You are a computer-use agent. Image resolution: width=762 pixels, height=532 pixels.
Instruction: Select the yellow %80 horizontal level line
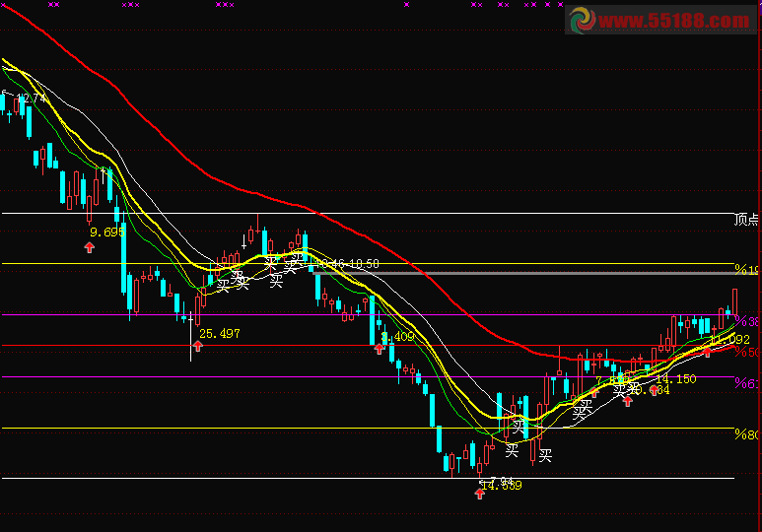point(368,428)
